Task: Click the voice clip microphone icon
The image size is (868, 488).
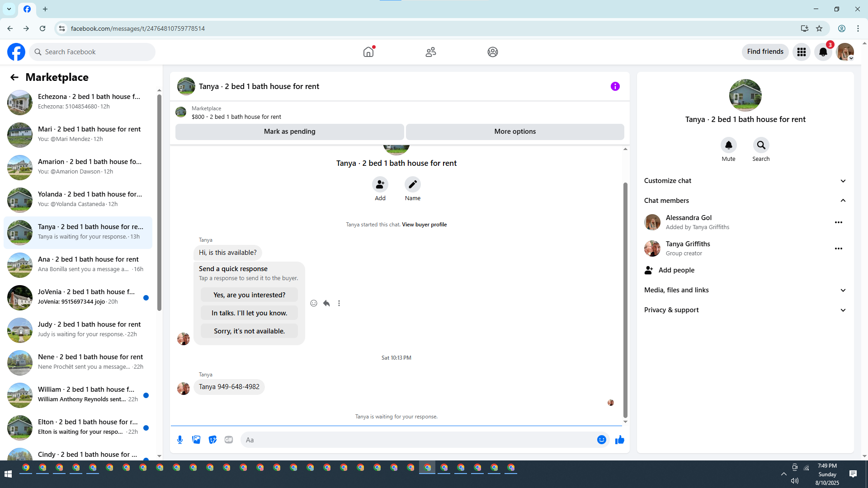Action: coord(180,440)
